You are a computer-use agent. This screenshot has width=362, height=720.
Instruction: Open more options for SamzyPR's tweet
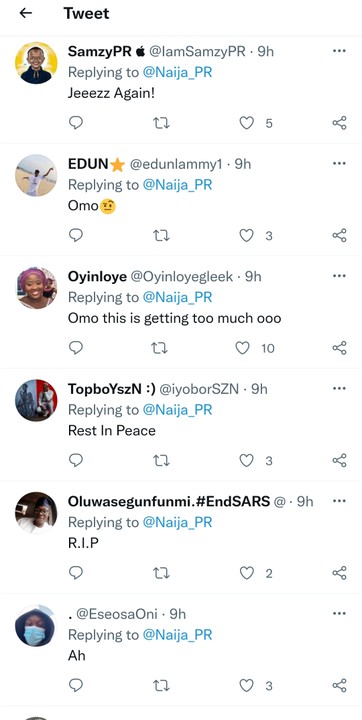(x=339, y=51)
